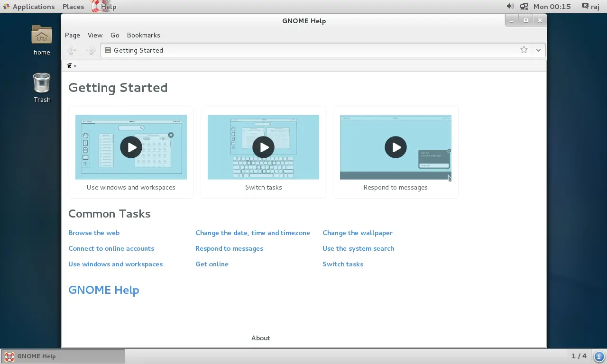Open the Places menu in top panel

click(x=74, y=7)
